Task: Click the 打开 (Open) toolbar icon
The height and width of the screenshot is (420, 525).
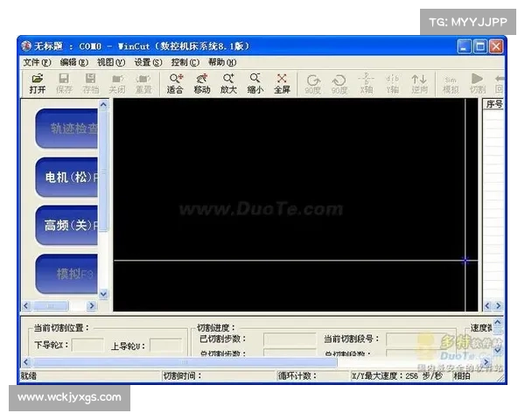Action: [37, 83]
